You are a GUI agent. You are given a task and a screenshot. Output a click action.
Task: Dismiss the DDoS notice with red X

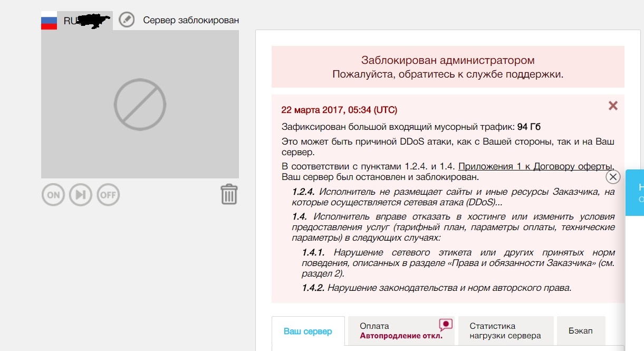tap(613, 106)
